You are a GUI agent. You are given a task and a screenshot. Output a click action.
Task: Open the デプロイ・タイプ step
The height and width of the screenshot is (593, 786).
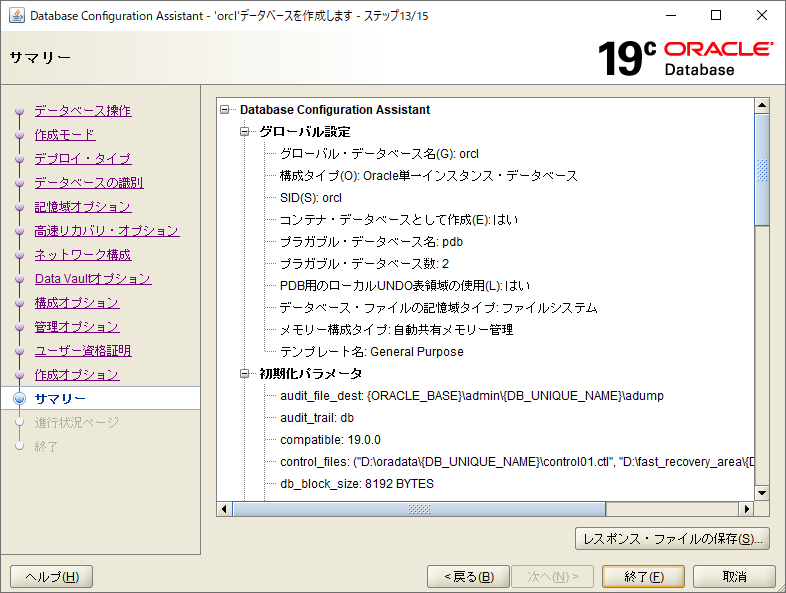(x=83, y=158)
